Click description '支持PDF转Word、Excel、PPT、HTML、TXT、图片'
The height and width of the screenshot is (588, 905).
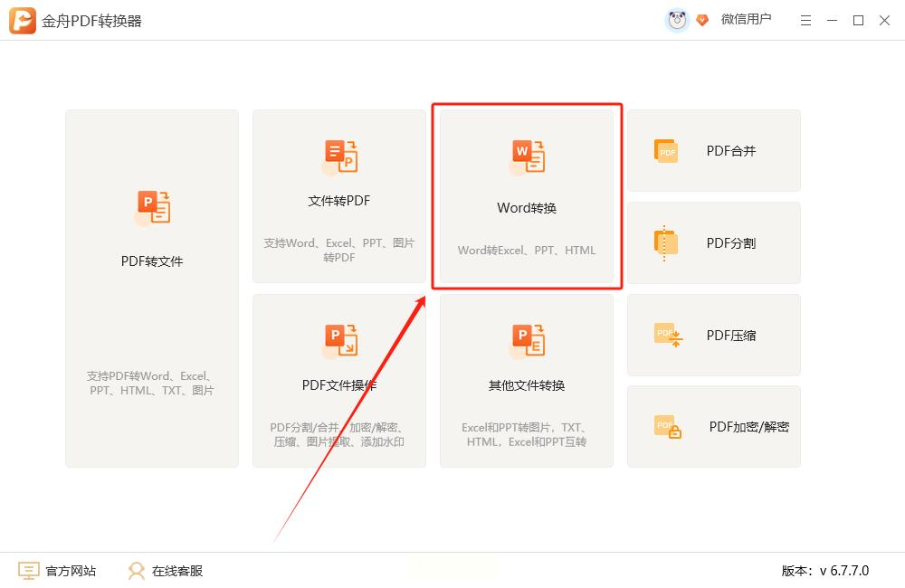tap(152, 384)
